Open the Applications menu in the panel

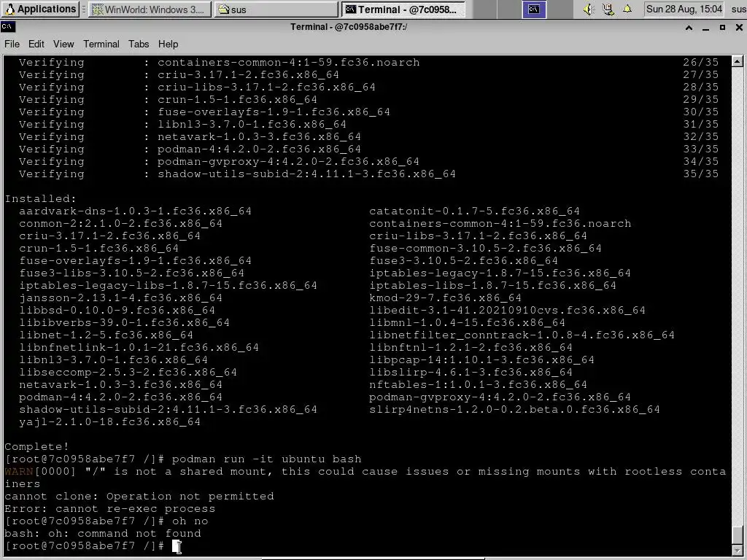(x=40, y=9)
